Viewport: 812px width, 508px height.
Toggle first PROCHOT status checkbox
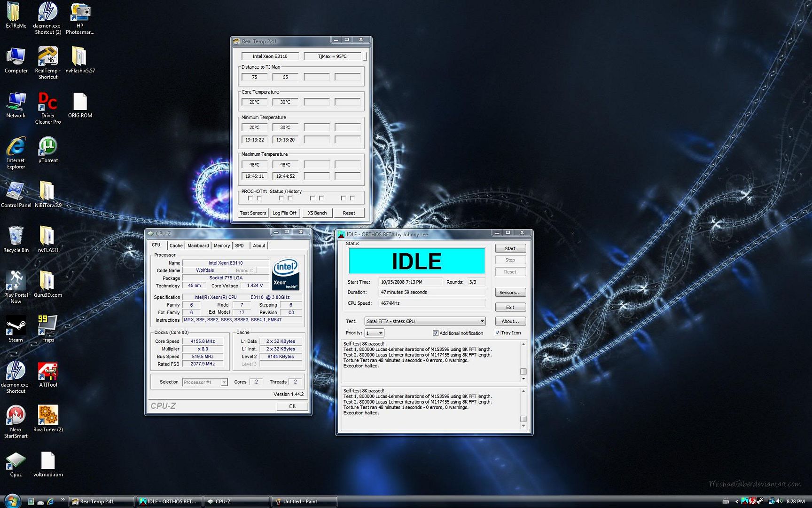pos(250,198)
